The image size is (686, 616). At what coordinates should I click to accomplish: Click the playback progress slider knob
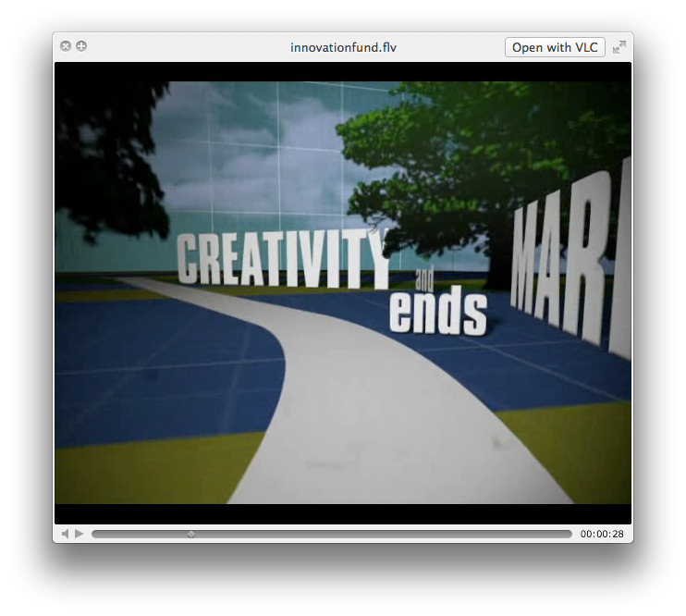(191, 534)
